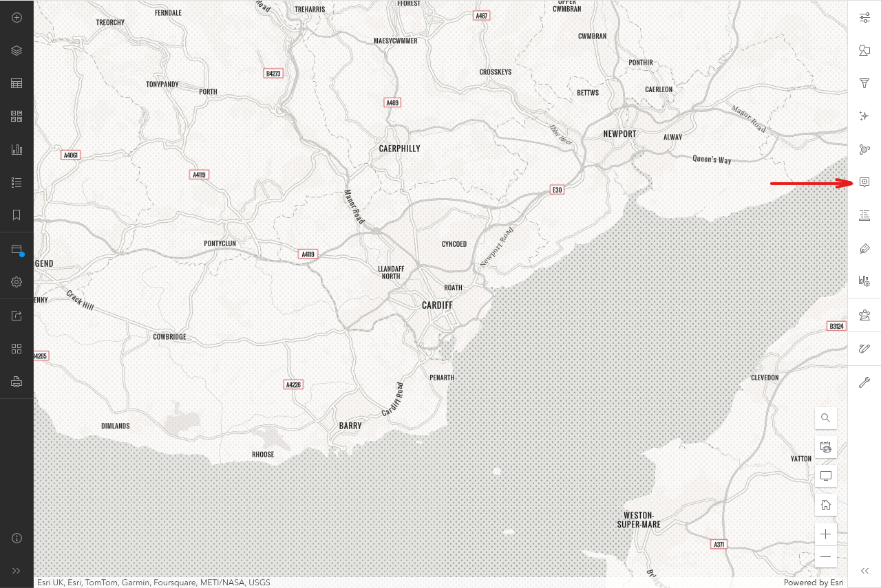Click the Powered by Esri link
Viewport: 881px width, 588px height.
814,582
